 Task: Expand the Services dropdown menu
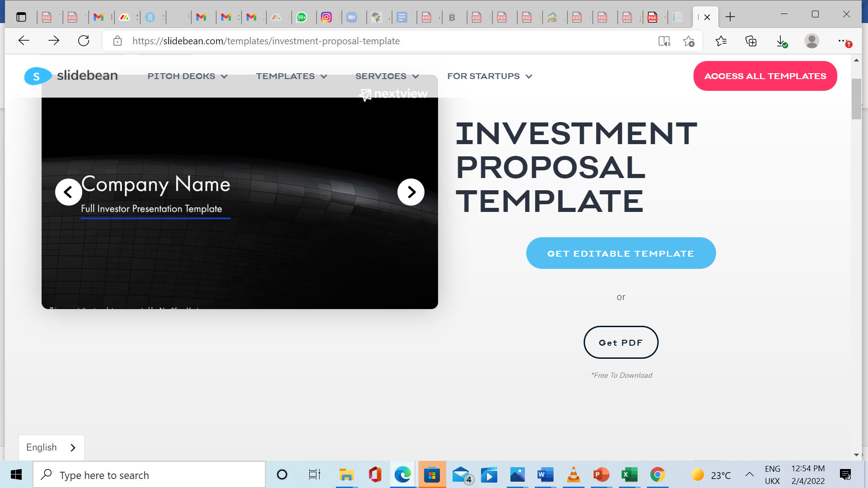[x=387, y=76]
